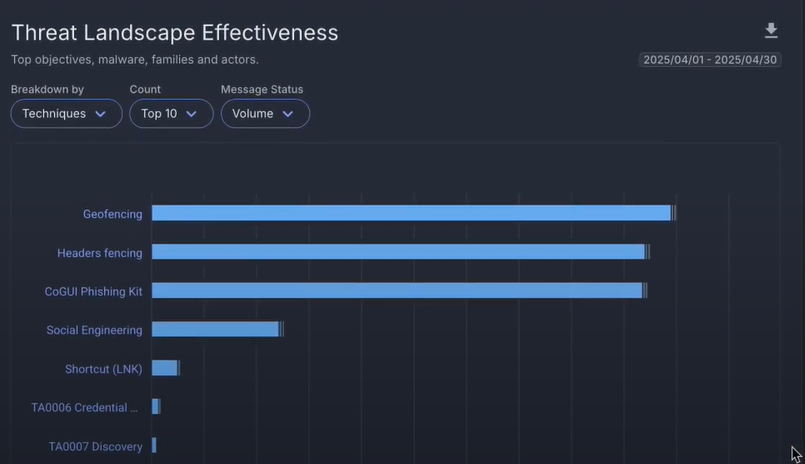805x464 pixels.
Task: Click the download chart icon
Action: [x=770, y=31]
